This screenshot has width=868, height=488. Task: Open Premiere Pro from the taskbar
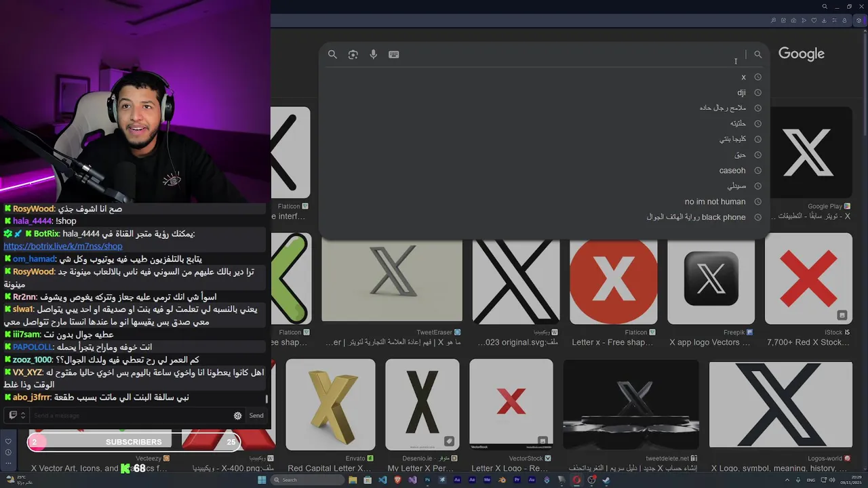coord(517,480)
